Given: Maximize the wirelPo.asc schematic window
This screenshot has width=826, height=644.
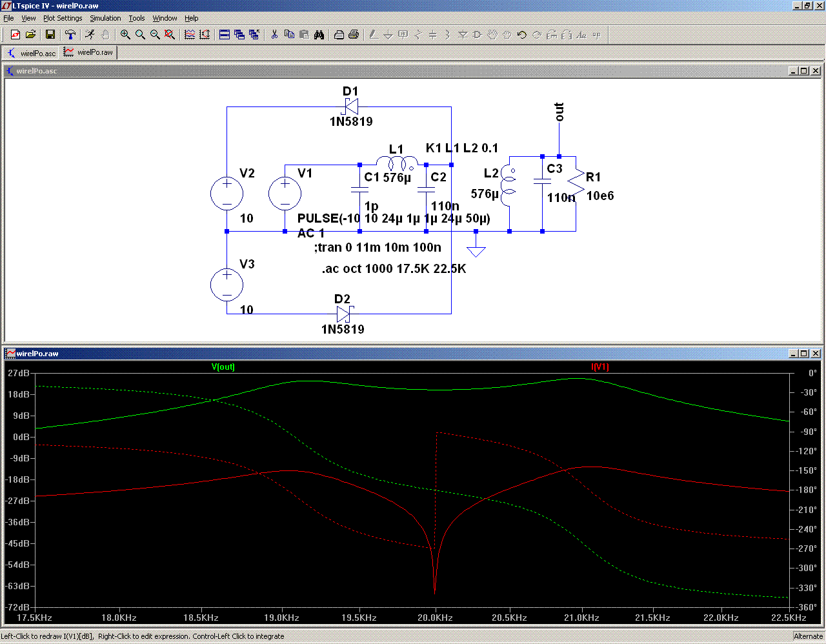Looking at the screenshot, I should 804,71.
